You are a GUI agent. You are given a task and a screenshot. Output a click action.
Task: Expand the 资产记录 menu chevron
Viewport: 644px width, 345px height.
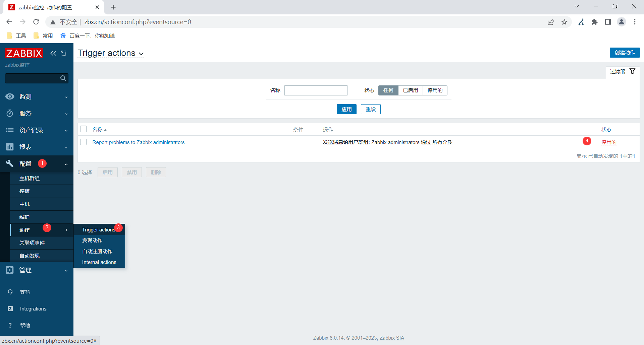tap(66, 131)
